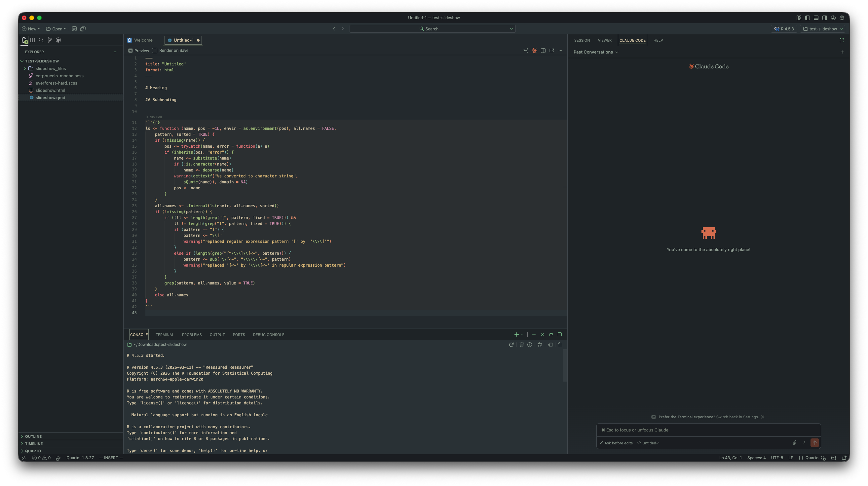Screen dimensions: 868x486
Task: Open console in editor icon
Action: (550, 345)
